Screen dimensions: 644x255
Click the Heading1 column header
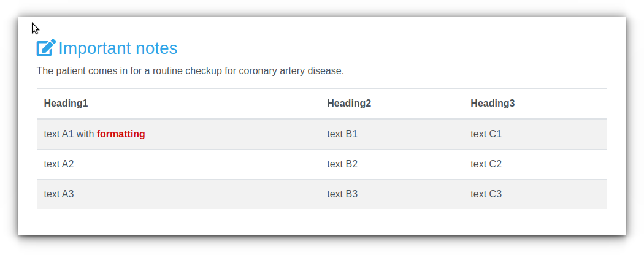point(66,104)
